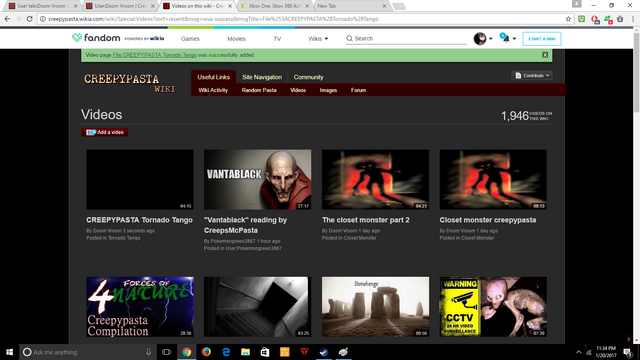This screenshot has width=640, height=360.
Task: Open "Vantablack" reading by CreepsMcPasta title
Action: pyautogui.click(x=245, y=225)
